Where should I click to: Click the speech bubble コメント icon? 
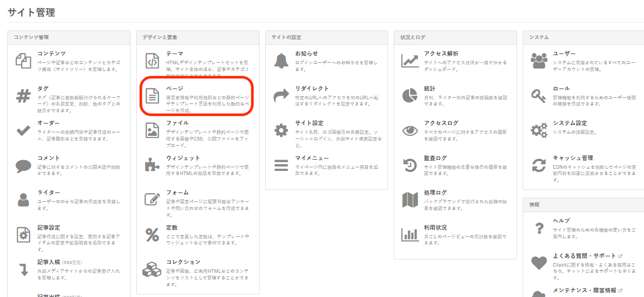[24, 165]
